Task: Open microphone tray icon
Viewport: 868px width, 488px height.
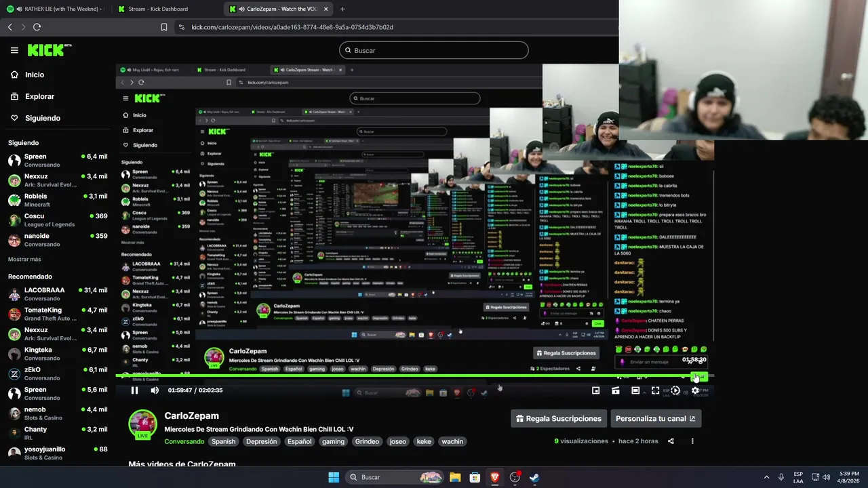Action: (x=781, y=477)
